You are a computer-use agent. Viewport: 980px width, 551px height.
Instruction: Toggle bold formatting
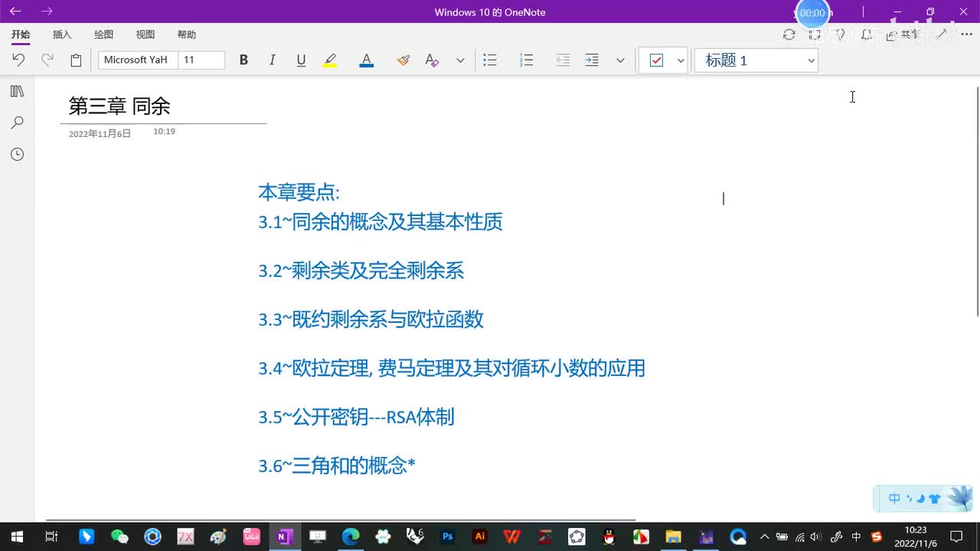click(243, 60)
